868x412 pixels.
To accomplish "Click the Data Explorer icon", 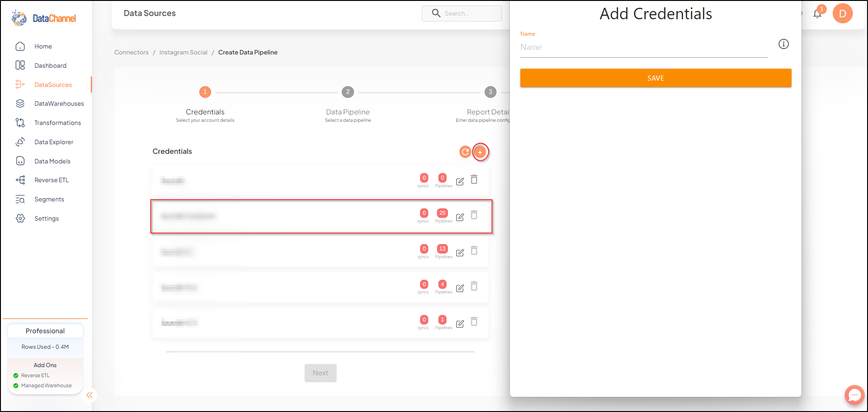I will click(20, 142).
